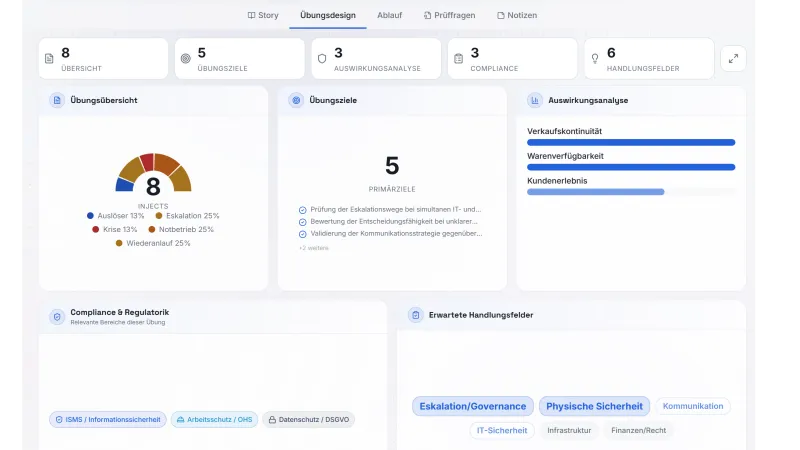
Task: Toggle the check circle for Validierung der Kommunikationsstrategie
Action: coord(303,234)
